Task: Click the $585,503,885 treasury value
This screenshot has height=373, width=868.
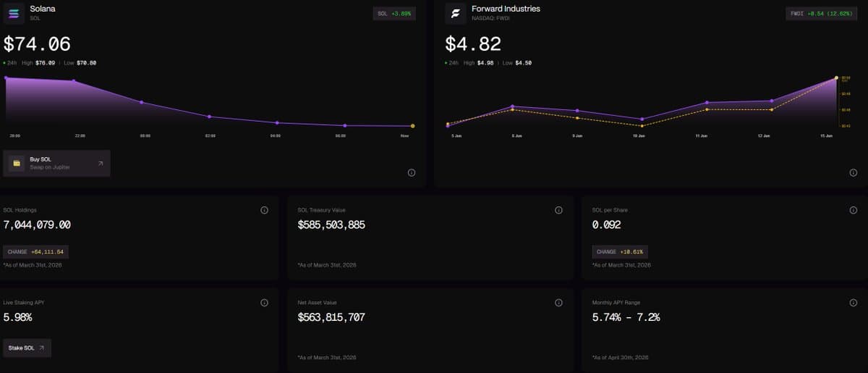Action: (331, 225)
